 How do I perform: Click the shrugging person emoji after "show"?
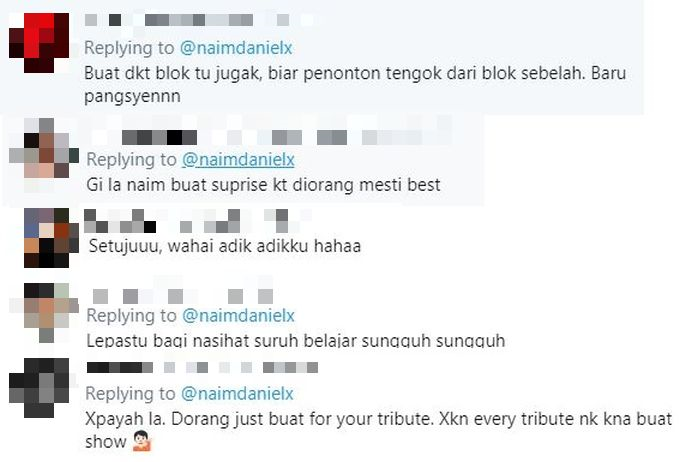point(142,441)
